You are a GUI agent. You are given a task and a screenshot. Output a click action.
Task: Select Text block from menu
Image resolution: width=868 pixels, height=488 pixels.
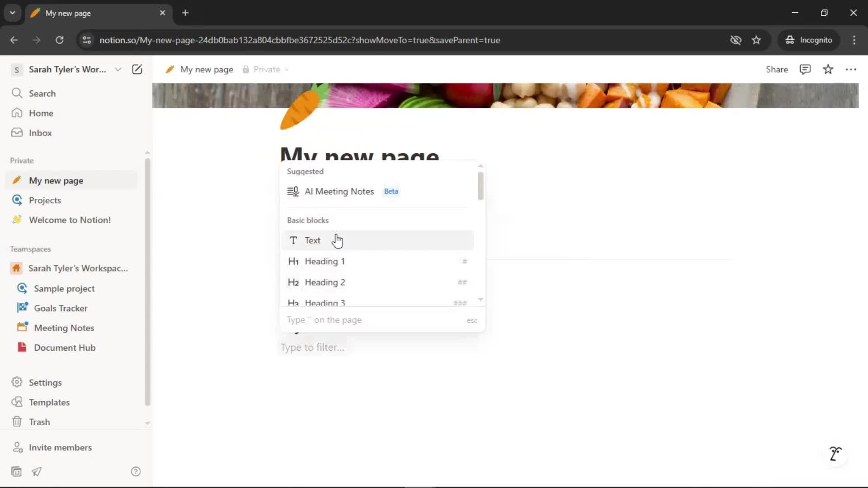click(378, 240)
